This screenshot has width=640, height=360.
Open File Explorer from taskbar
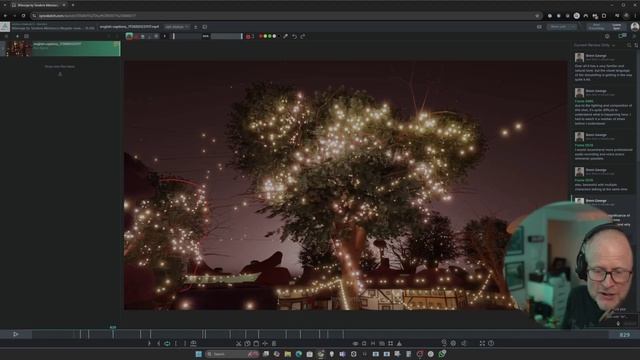288,354
